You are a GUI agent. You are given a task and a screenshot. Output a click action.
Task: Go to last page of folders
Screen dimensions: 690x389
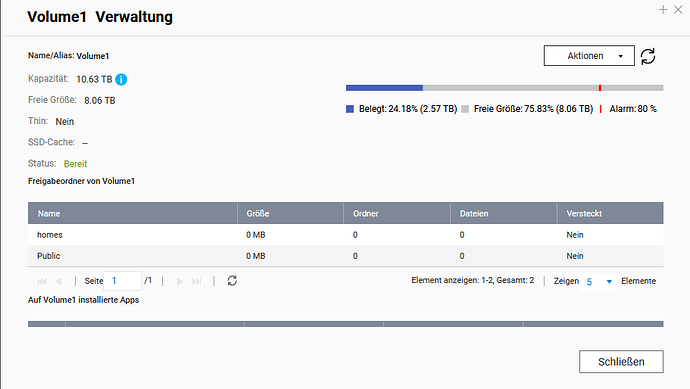click(197, 281)
